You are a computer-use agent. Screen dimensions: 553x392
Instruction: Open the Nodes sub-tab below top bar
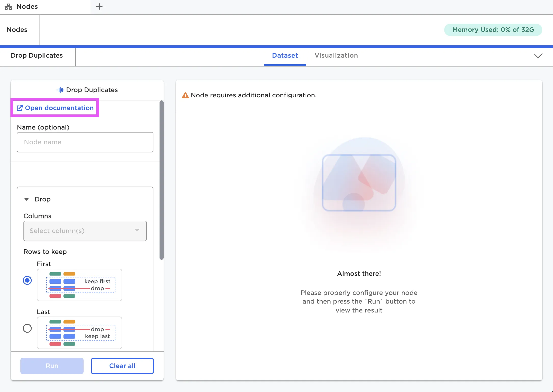click(17, 30)
